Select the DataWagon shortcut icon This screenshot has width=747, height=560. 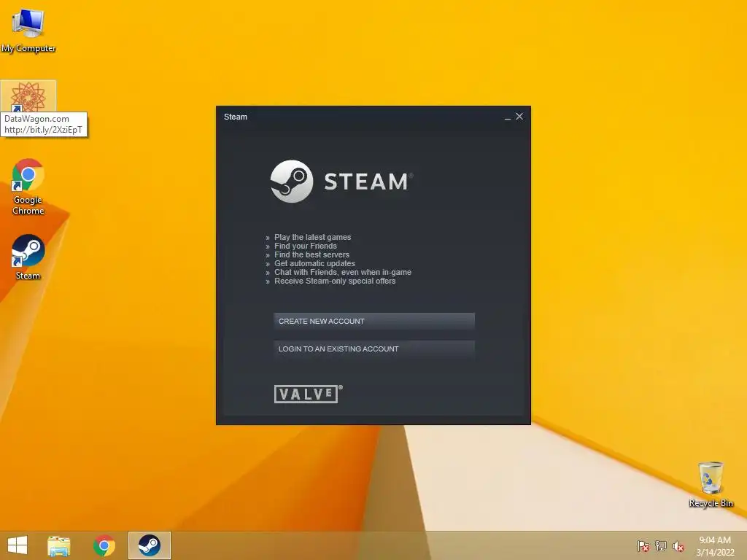coord(28,96)
